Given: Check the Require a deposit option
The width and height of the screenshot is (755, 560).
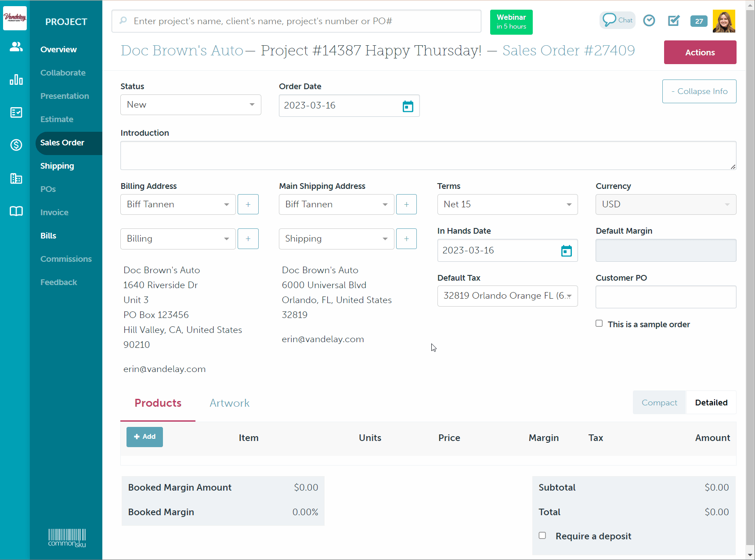Looking at the screenshot, I should point(542,535).
